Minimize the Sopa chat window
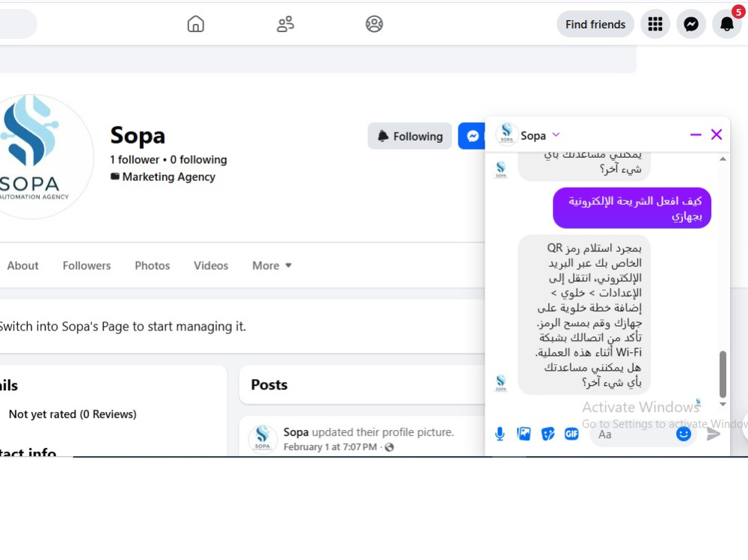 [696, 135]
